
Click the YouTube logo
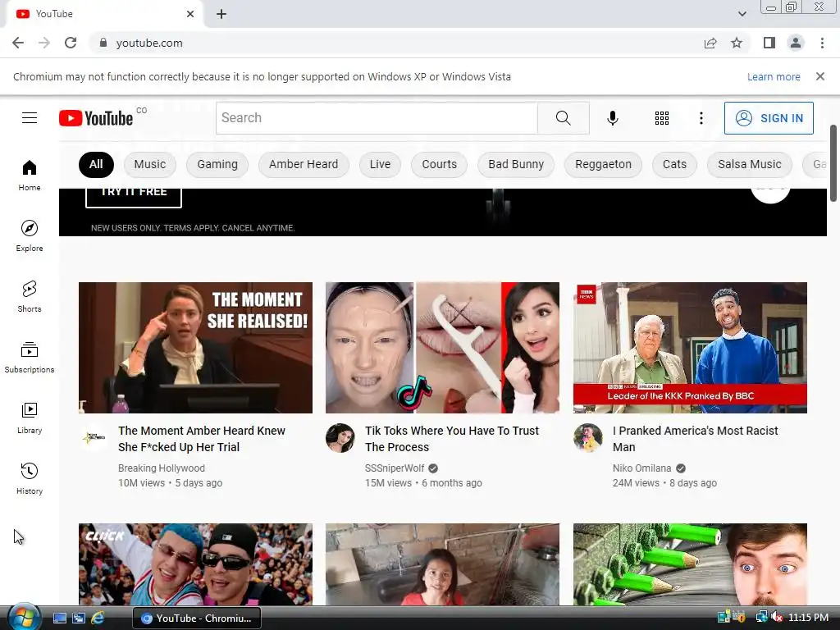96,118
